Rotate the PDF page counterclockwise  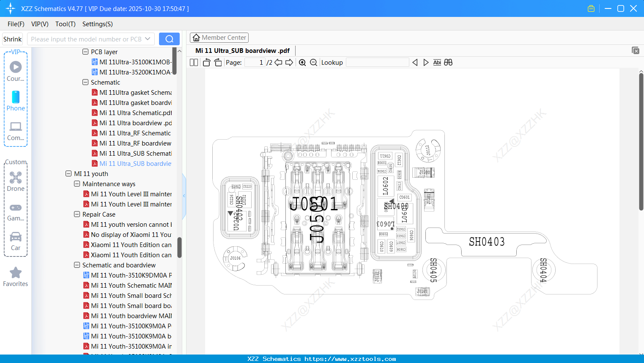tap(206, 62)
